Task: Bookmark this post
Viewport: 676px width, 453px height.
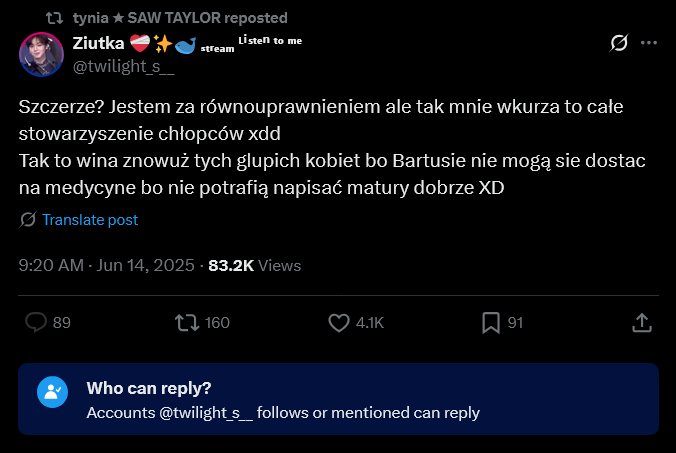Action: [x=491, y=322]
